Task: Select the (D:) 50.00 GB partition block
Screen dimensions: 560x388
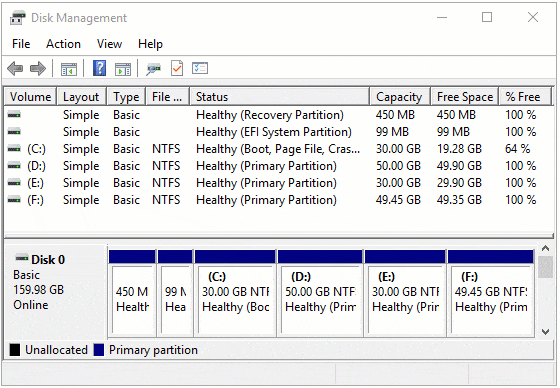Action: 320,293
